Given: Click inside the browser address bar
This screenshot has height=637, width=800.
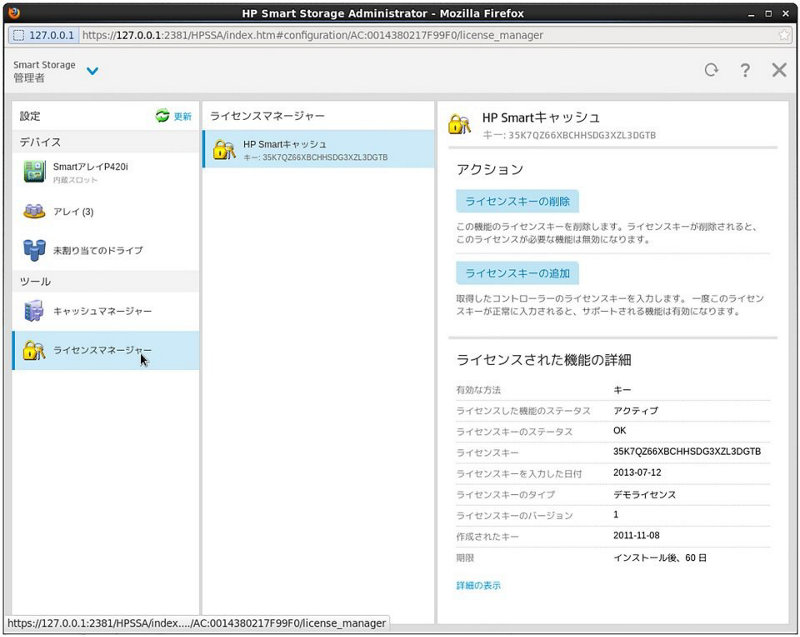Looking at the screenshot, I should pyautogui.click(x=400, y=33).
